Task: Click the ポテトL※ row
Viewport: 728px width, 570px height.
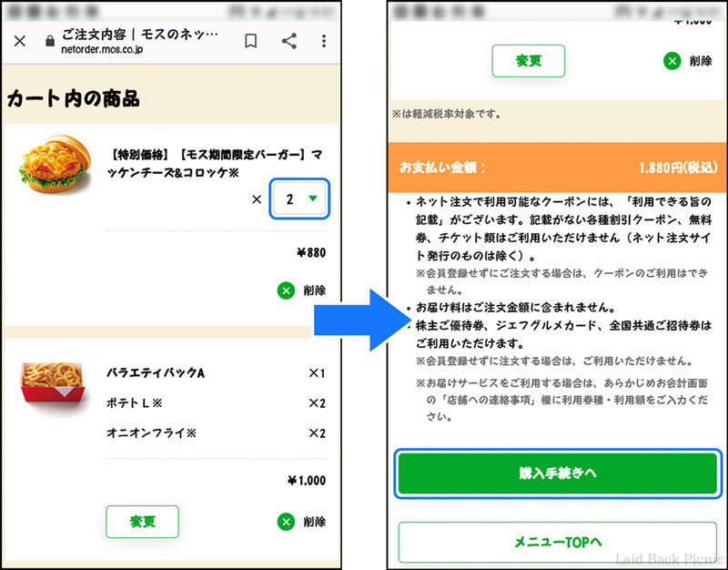Action: (x=216, y=403)
